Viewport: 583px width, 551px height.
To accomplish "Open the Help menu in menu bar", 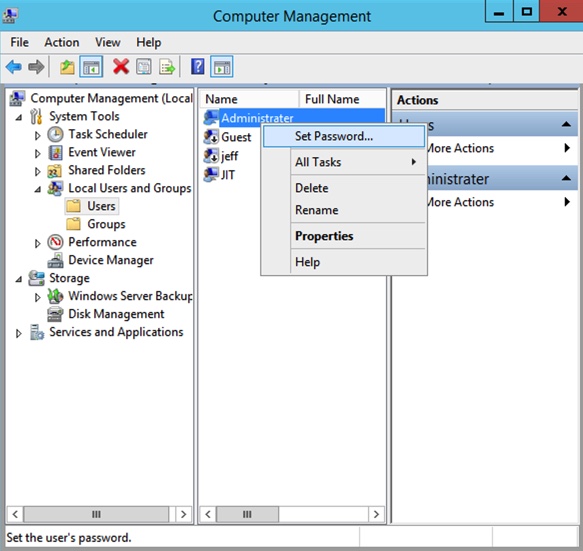I will [x=148, y=42].
